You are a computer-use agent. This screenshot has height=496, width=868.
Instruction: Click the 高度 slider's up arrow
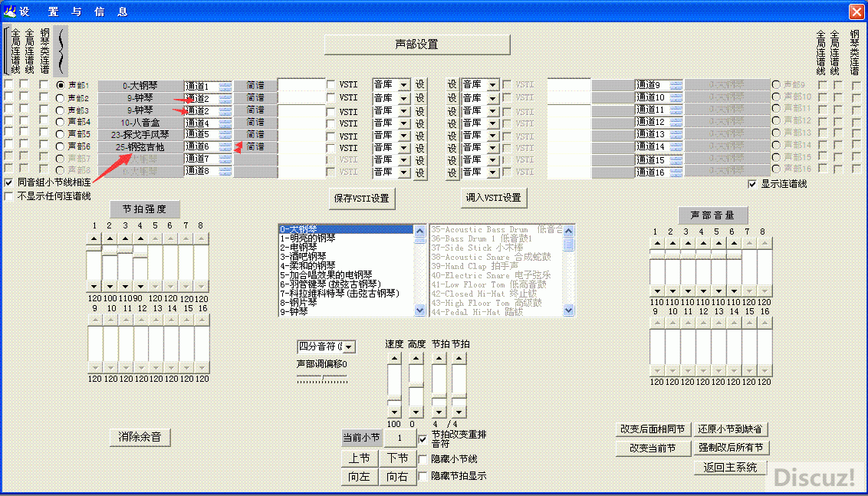416,358
